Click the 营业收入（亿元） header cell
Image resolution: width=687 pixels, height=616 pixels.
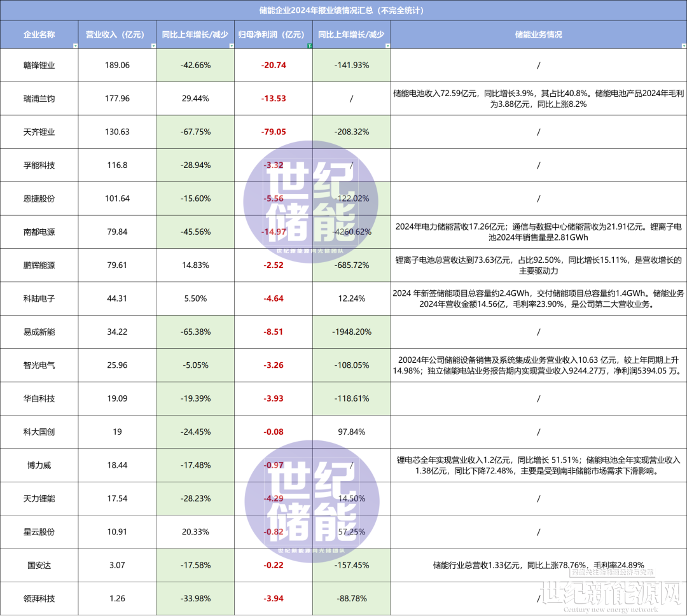pyautogui.click(x=117, y=34)
